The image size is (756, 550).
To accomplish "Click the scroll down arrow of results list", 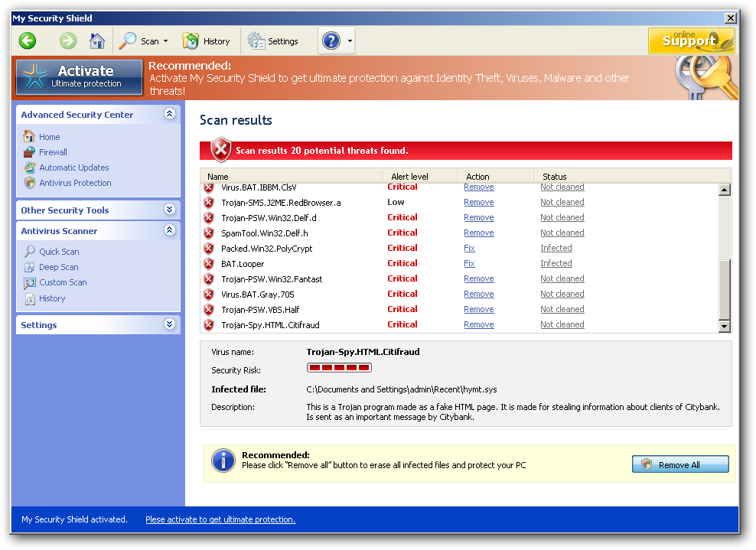I will coord(724,327).
